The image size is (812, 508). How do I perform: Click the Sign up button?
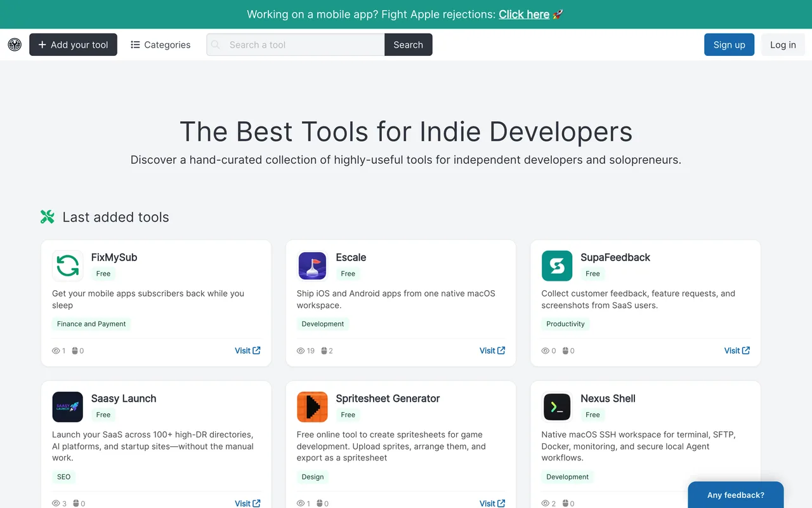(x=729, y=44)
